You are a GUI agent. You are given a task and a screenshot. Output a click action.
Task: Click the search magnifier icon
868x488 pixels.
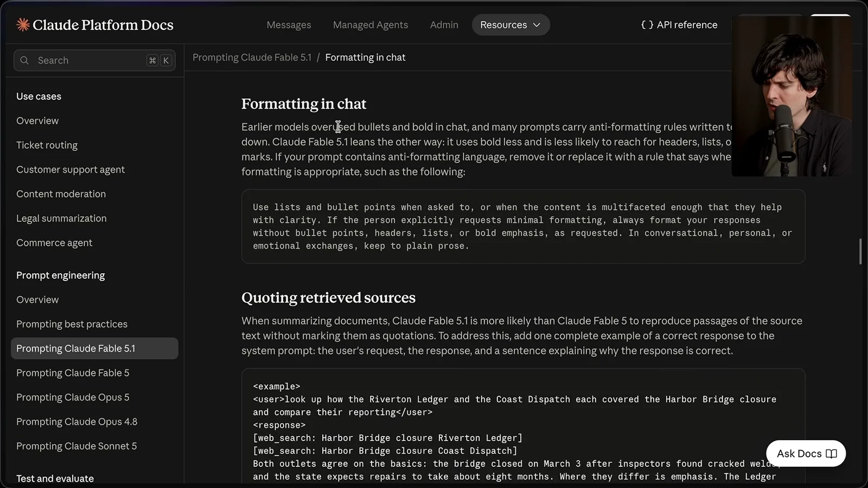(x=24, y=60)
